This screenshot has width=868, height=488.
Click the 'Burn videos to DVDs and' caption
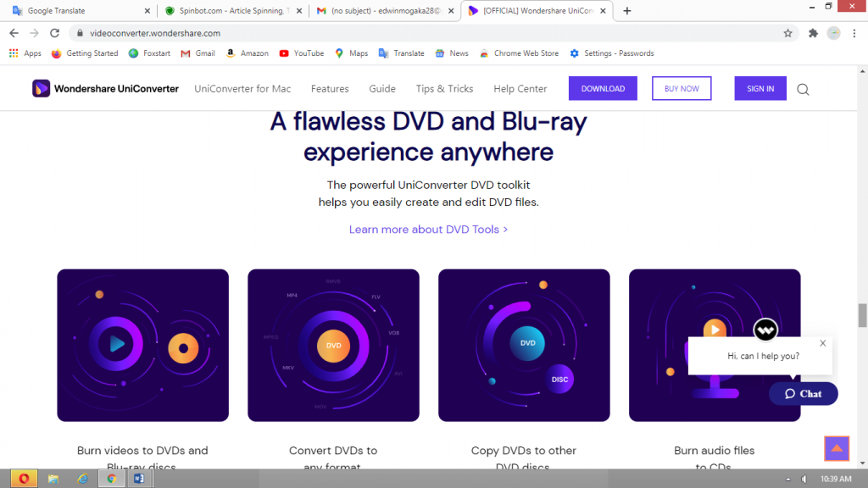(142, 451)
